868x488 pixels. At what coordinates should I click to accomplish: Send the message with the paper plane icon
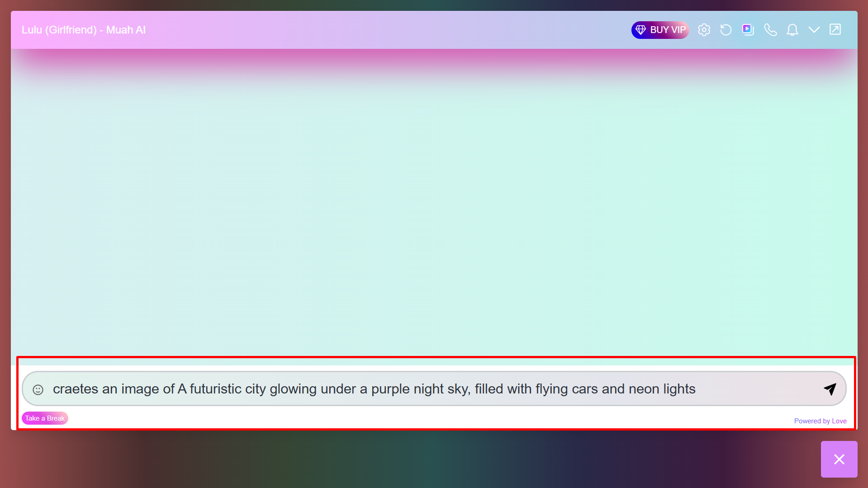pyautogui.click(x=830, y=389)
